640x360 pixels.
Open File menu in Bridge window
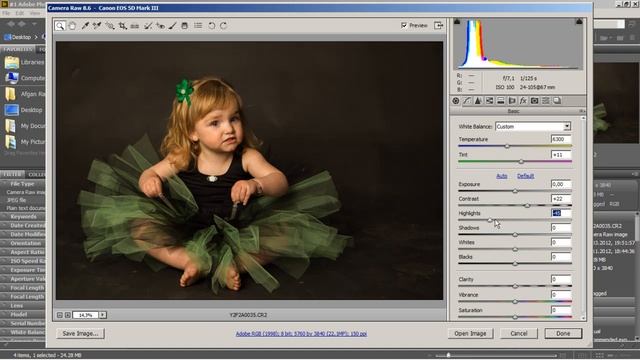tap(6, 13)
